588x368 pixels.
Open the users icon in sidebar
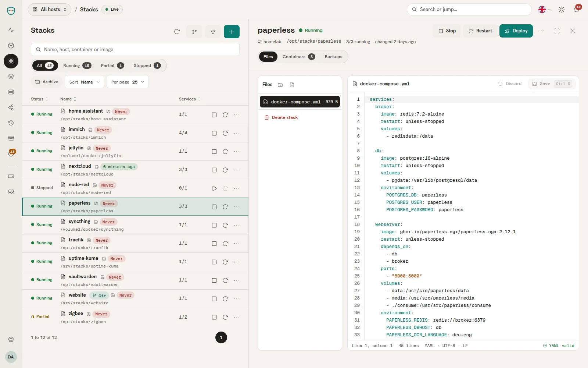click(11, 192)
